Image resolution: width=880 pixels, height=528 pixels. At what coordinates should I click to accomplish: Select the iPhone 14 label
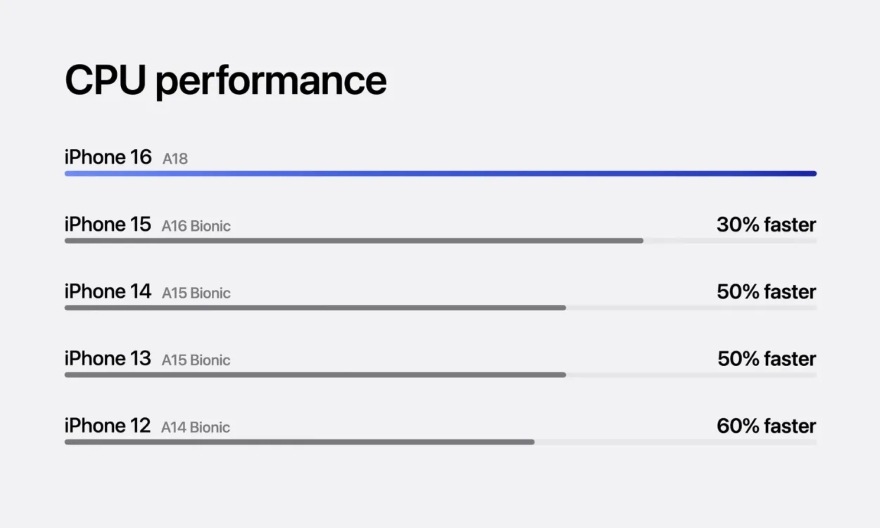108,292
